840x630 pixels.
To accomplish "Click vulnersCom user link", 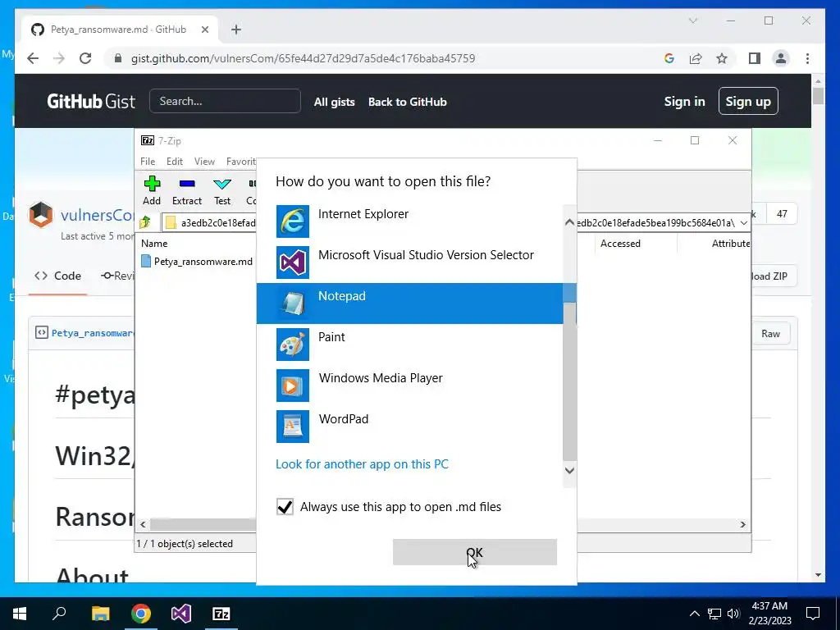I will coord(98,215).
